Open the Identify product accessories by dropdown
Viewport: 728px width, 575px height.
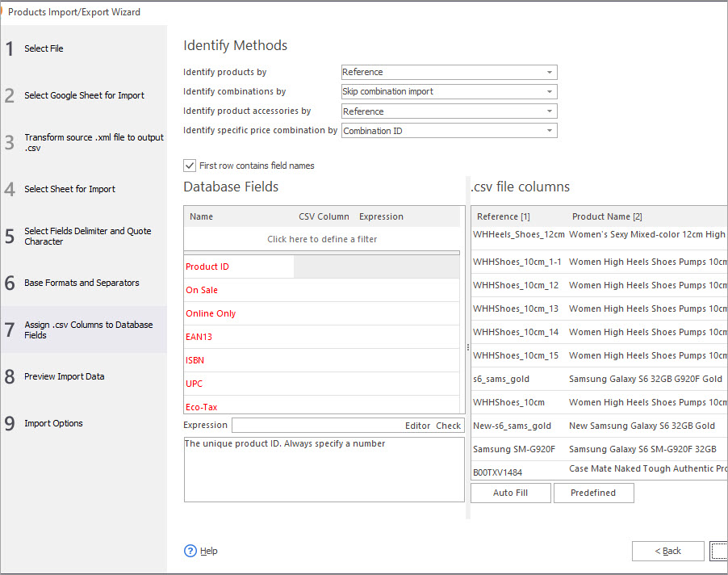[x=449, y=111]
